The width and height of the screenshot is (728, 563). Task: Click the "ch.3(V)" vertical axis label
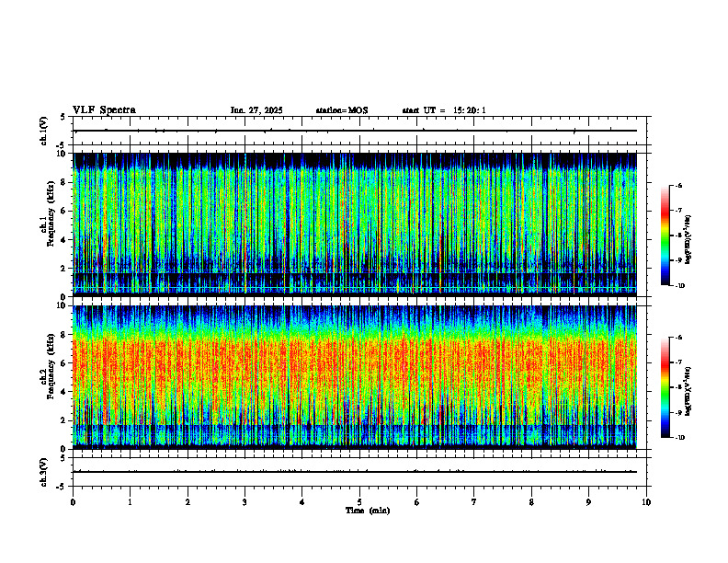[44, 472]
